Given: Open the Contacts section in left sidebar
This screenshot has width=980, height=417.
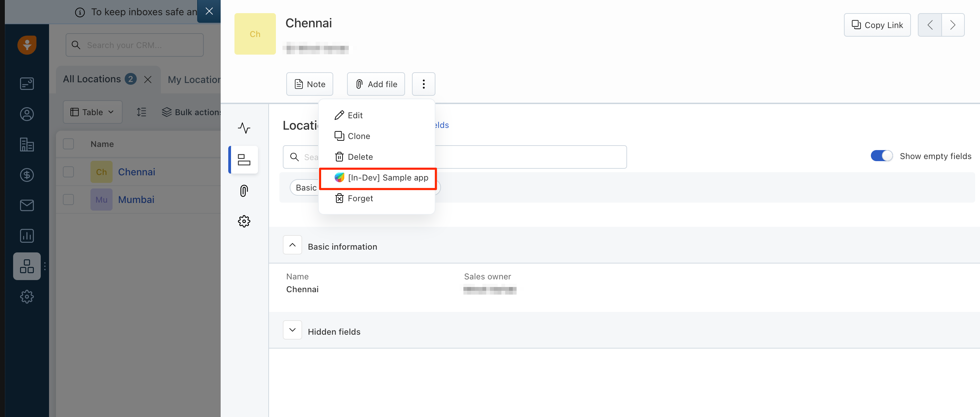Looking at the screenshot, I should 27,114.
